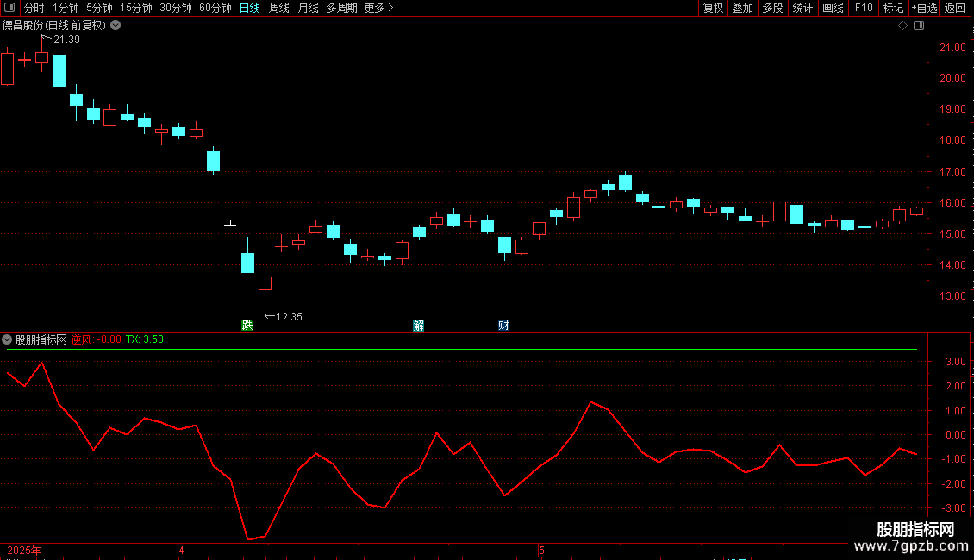Switch to 周线 weekly chart
This screenshot has height=560, width=974.
279,8
